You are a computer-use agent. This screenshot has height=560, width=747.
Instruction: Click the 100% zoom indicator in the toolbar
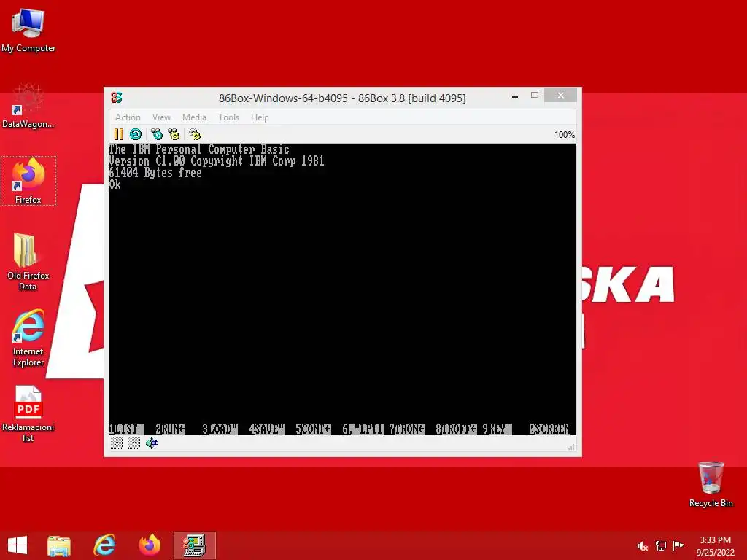point(565,135)
